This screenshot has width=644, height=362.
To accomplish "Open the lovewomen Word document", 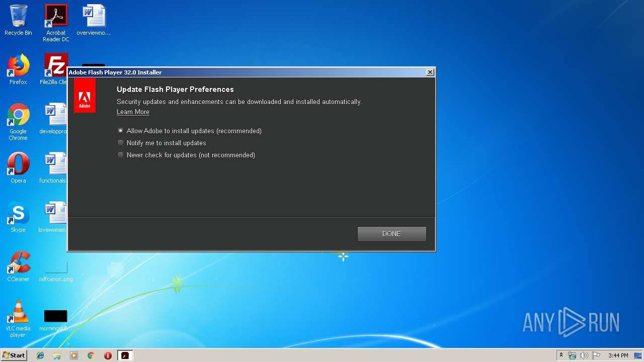I will coord(53,217).
